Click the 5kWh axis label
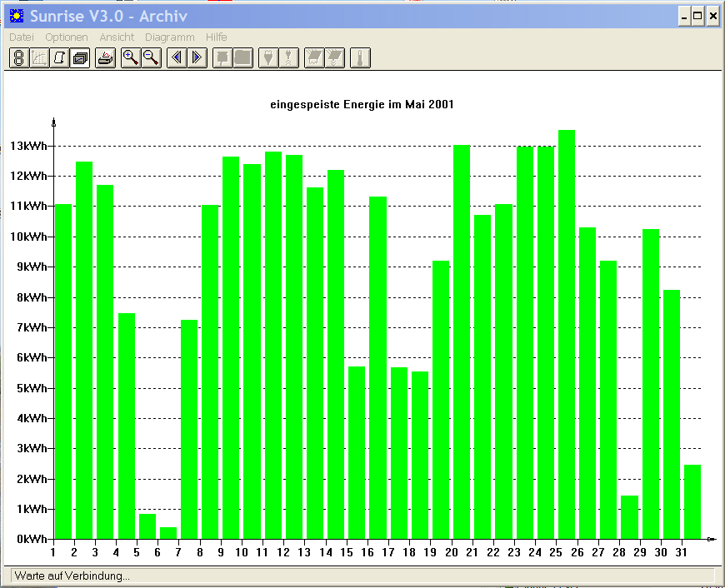Screen dimensions: 725x588 [x=32, y=388]
